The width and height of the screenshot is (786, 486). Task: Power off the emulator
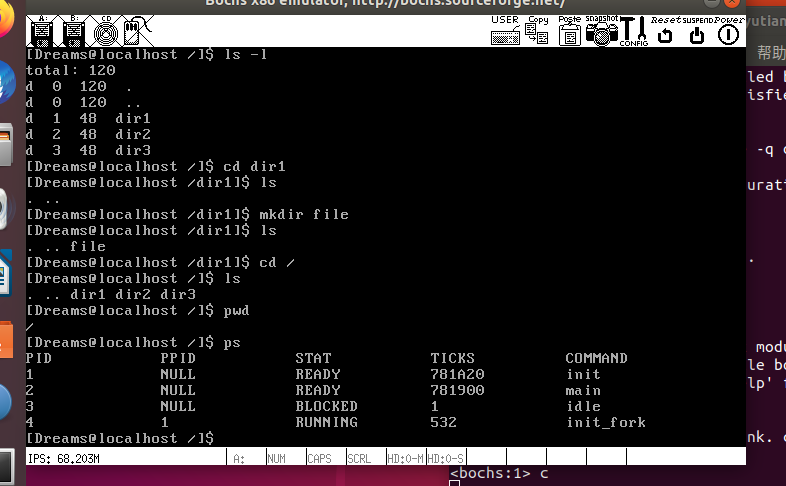click(x=728, y=31)
